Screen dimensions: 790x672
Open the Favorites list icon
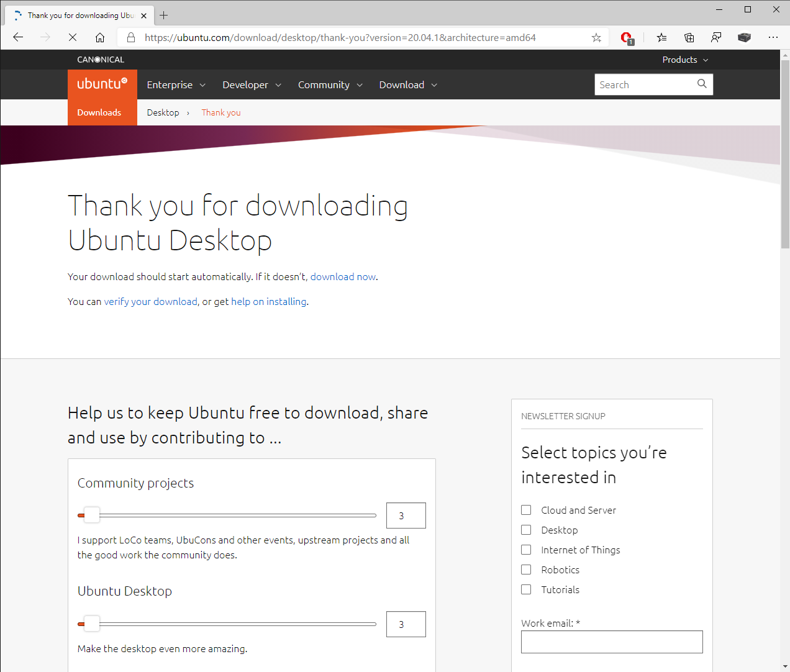661,37
